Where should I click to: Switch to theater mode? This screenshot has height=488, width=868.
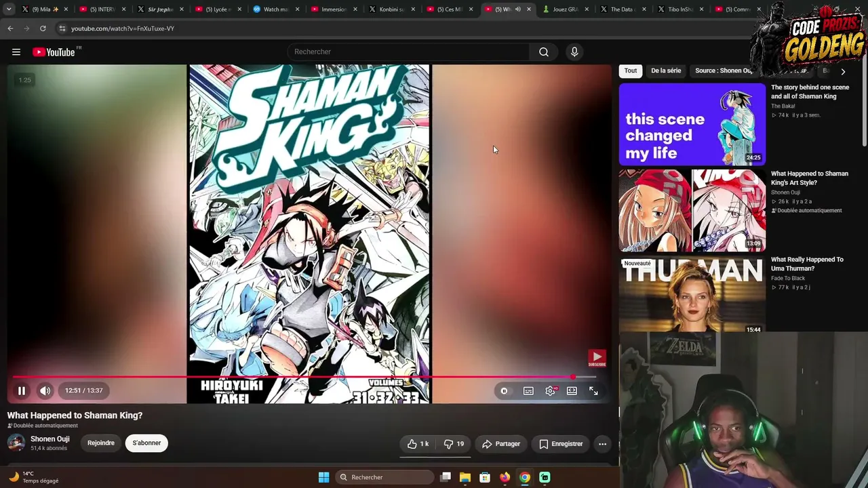[x=572, y=391]
